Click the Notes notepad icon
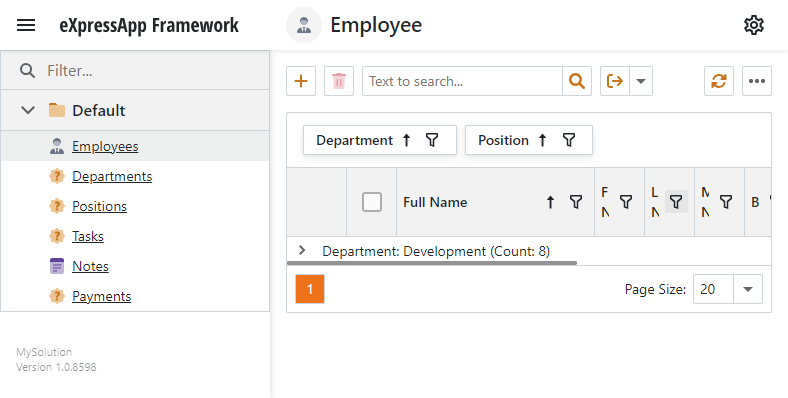The image size is (788, 398). (57, 266)
